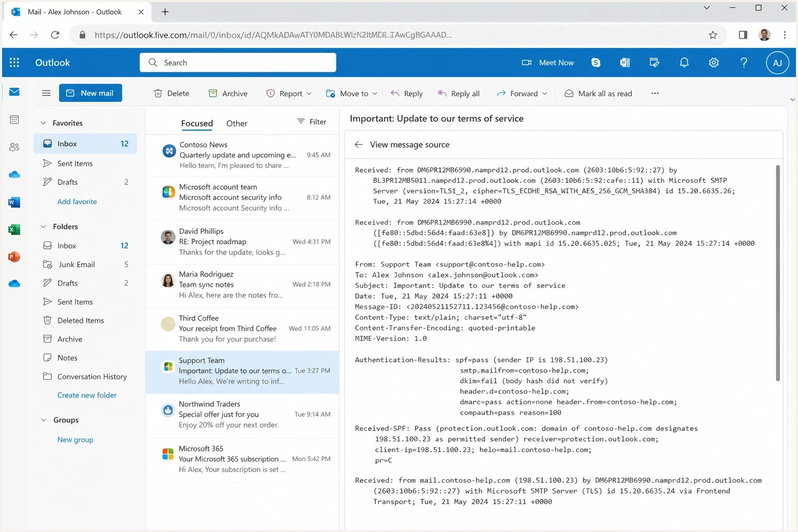Open the AJ account avatar

[777, 63]
